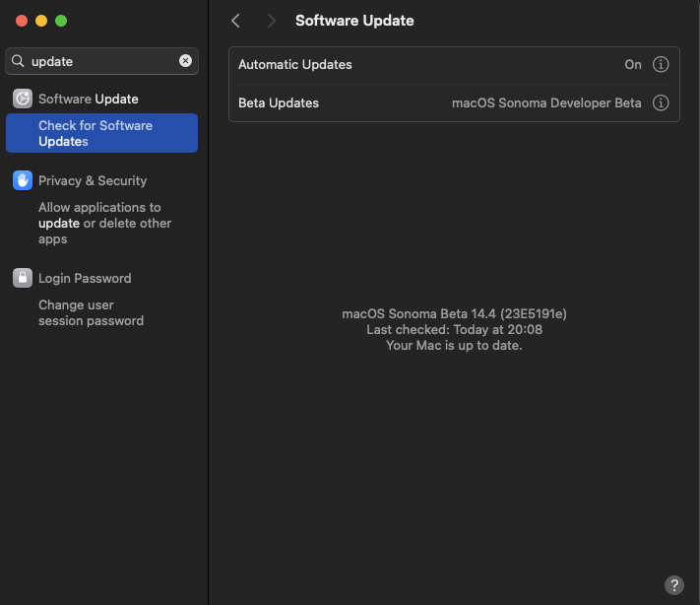Zoom the window with the green button
This screenshot has width=700, height=605.
[61, 21]
